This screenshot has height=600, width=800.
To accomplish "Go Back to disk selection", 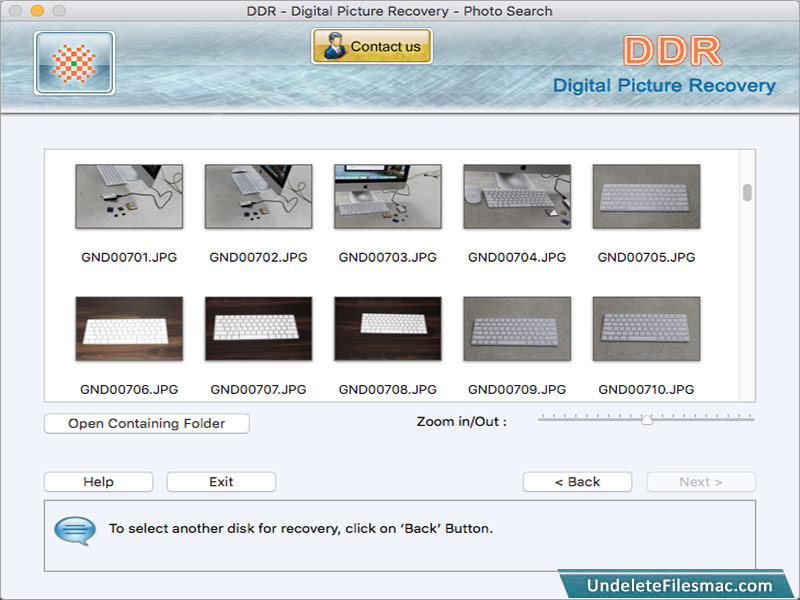I will click(577, 481).
